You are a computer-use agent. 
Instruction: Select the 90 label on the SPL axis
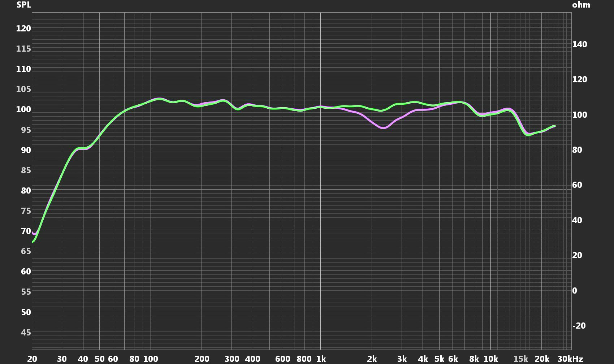pyautogui.click(x=26, y=150)
